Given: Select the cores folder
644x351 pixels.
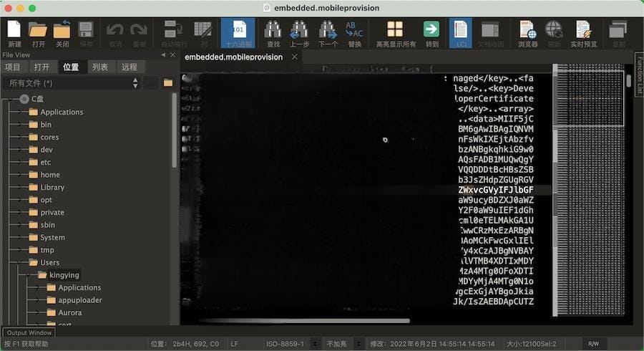Looking at the screenshot, I should [x=49, y=138].
